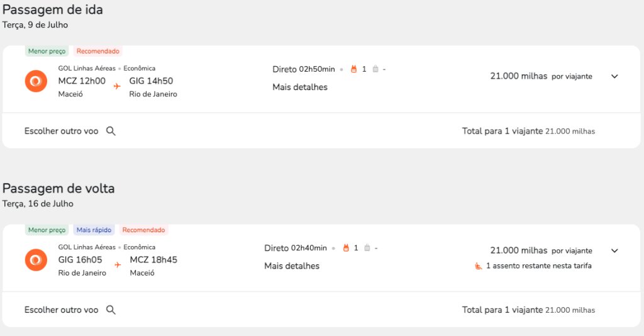Expand the outbound flight details chevron
This screenshot has height=336, width=644.
click(x=614, y=76)
